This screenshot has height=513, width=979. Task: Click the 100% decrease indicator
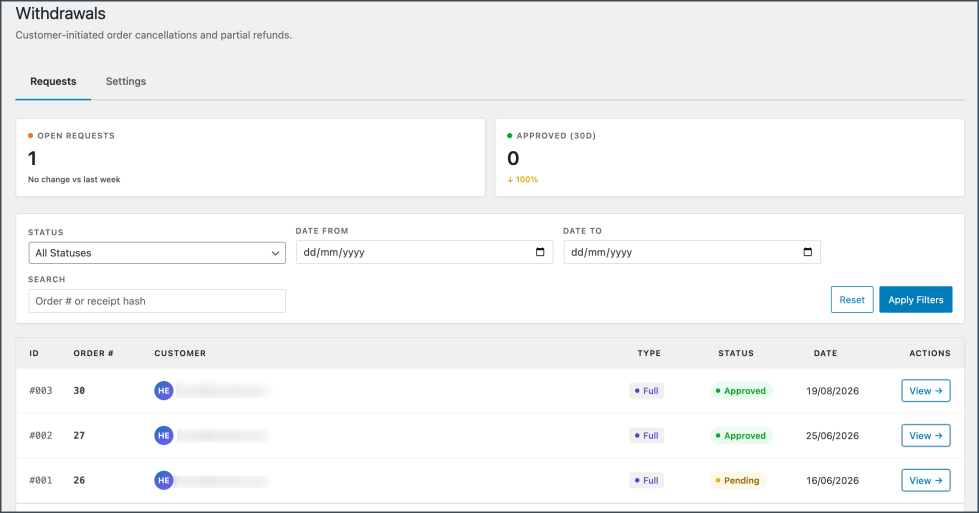523,179
